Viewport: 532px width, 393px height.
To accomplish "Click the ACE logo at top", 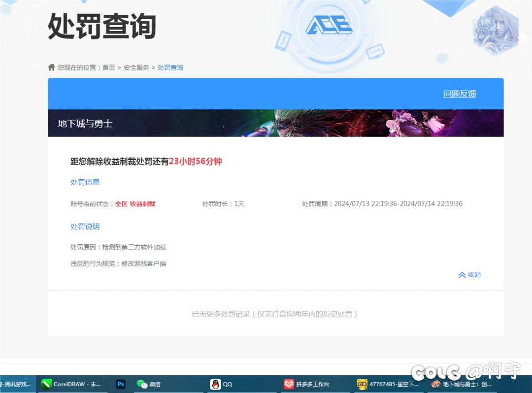I will coord(329,25).
